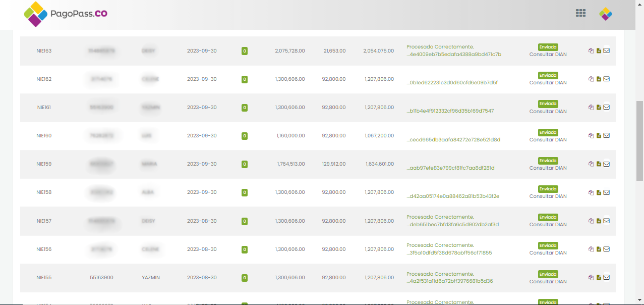
Task: Click the envelope icon for NIE158
Action: pos(607,192)
